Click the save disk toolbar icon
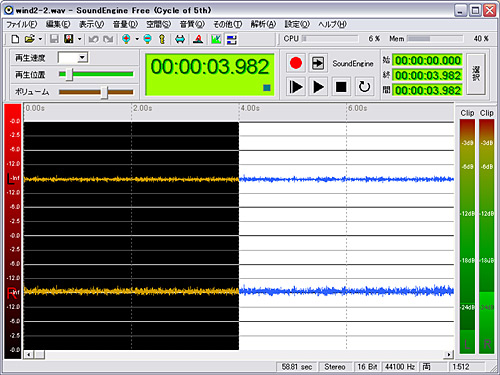 pyautogui.click(x=54, y=39)
